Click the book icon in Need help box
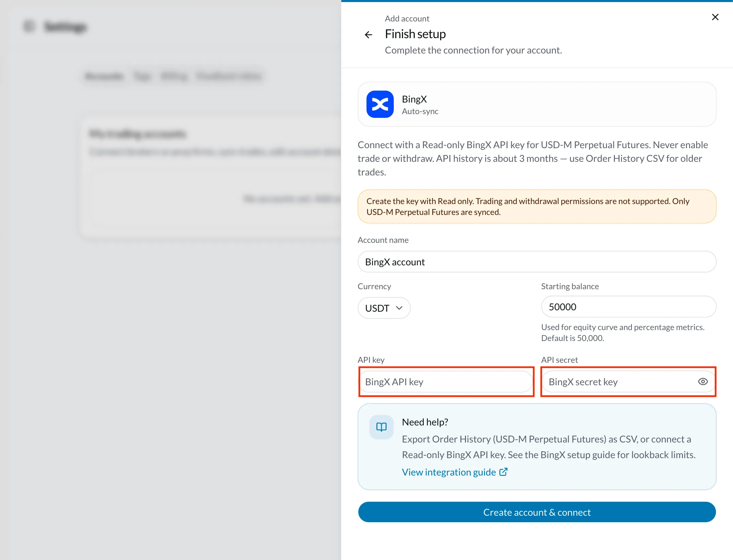 (x=381, y=427)
